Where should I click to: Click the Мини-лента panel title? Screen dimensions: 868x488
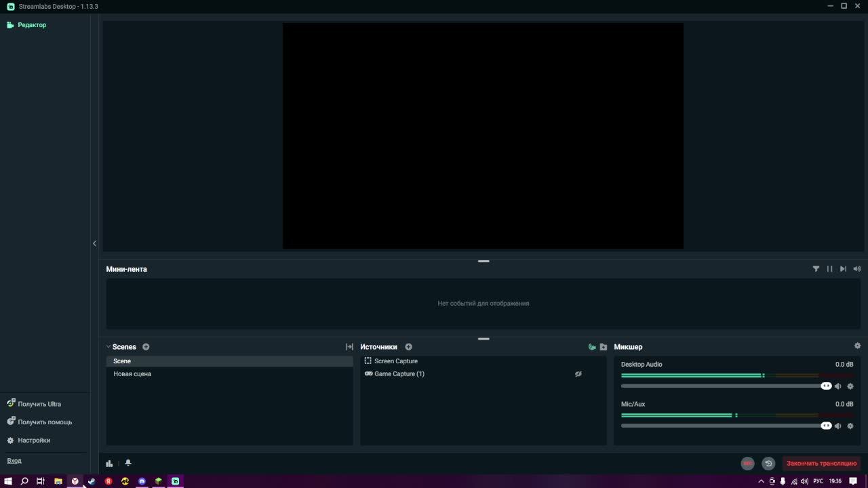[x=126, y=269]
